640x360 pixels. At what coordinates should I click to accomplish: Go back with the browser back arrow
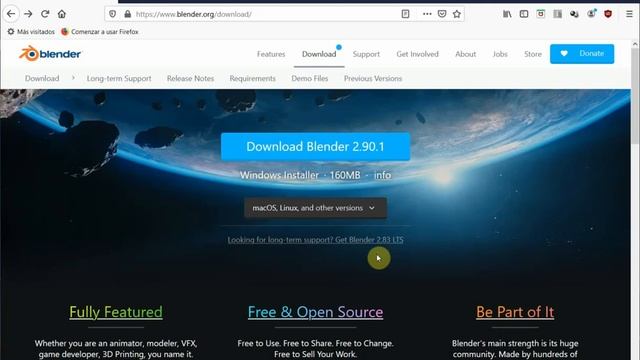[x=11, y=14]
